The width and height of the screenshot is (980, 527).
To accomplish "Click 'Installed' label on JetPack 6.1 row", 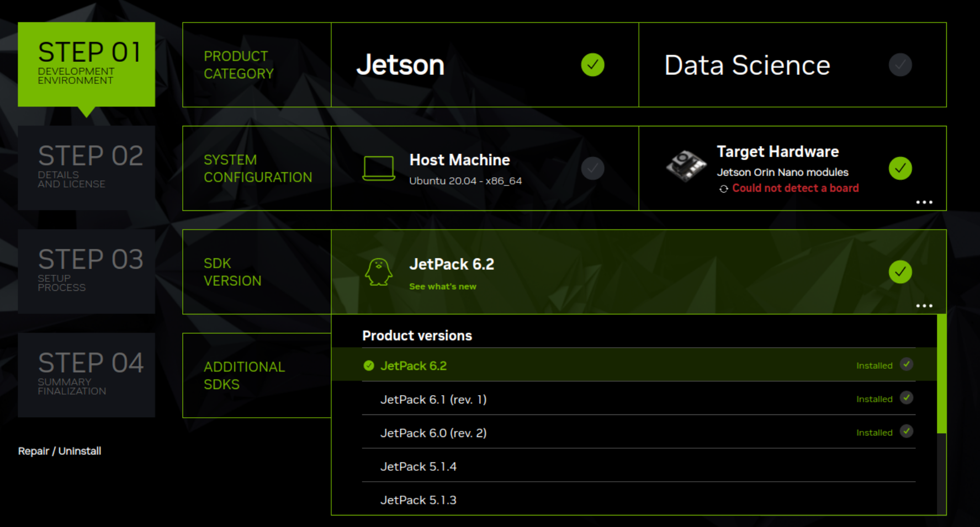I will (874, 399).
